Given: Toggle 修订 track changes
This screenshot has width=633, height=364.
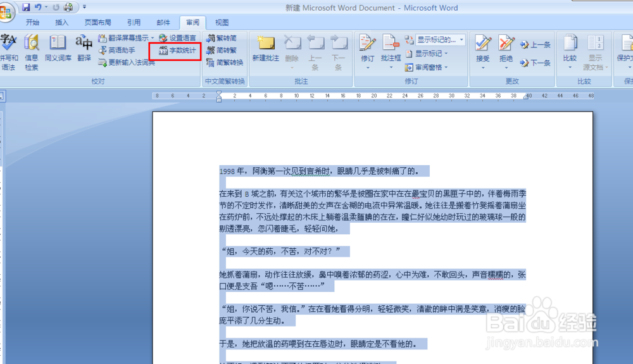Looking at the screenshot, I should pos(367,52).
